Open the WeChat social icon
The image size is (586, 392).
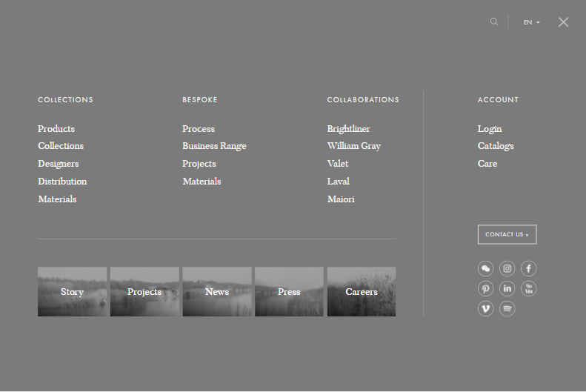[485, 268]
